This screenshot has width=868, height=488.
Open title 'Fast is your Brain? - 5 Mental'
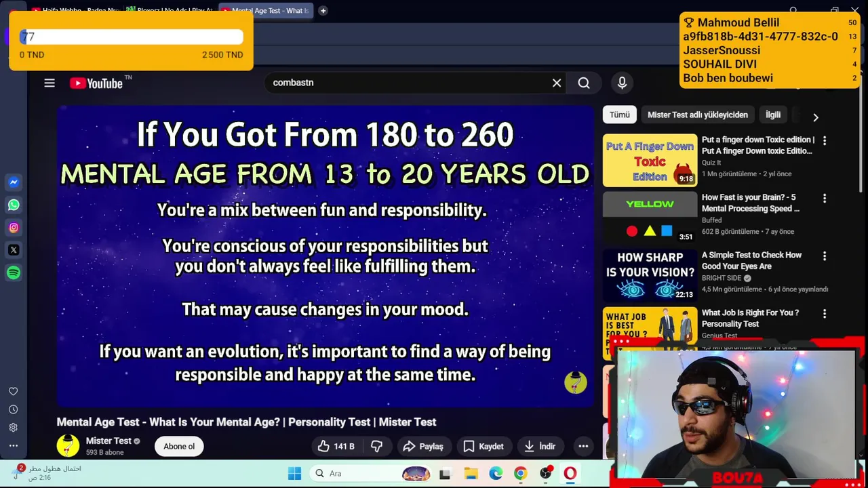750,203
